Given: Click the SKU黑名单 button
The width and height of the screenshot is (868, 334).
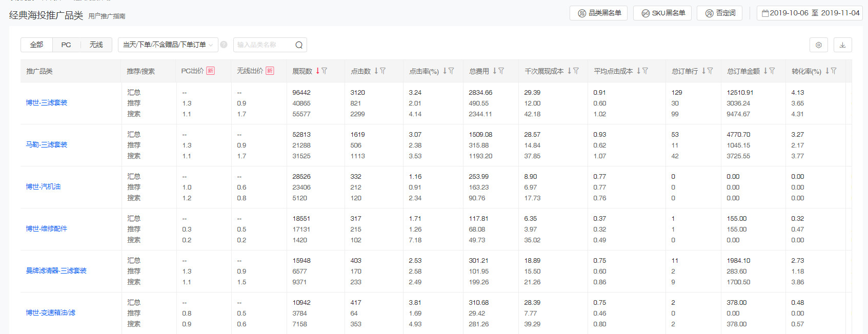Looking at the screenshot, I should [662, 13].
